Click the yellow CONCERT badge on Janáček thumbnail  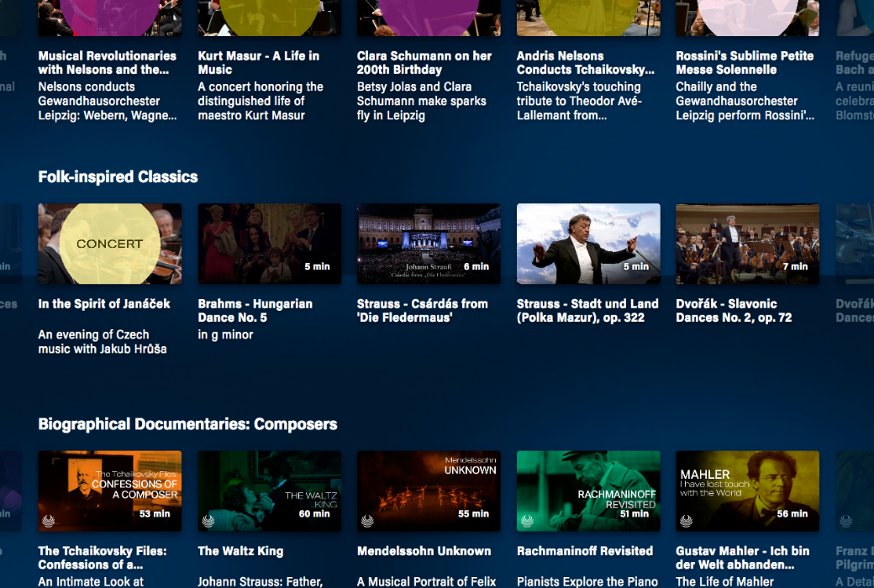point(110,244)
